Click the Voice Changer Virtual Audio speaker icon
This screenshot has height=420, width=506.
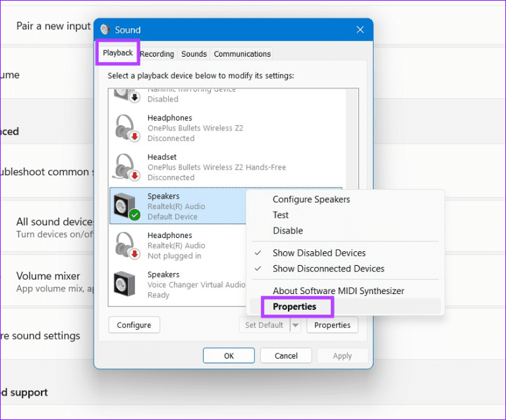(126, 285)
